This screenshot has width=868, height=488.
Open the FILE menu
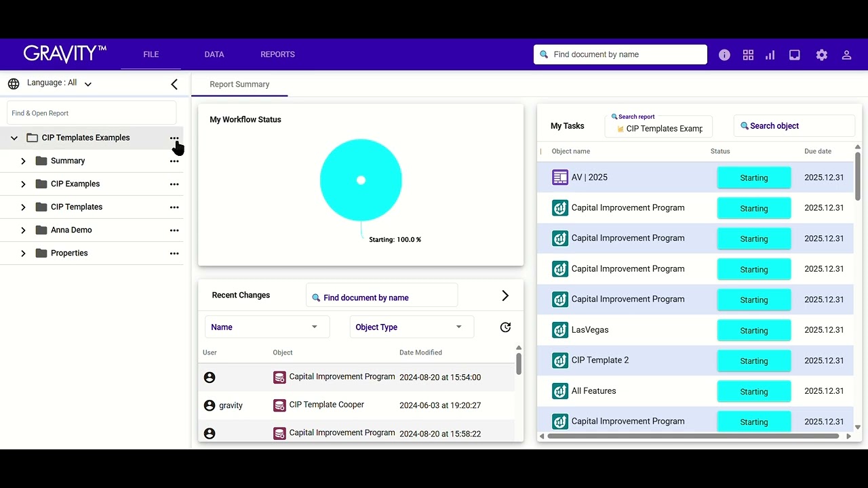tap(151, 54)
